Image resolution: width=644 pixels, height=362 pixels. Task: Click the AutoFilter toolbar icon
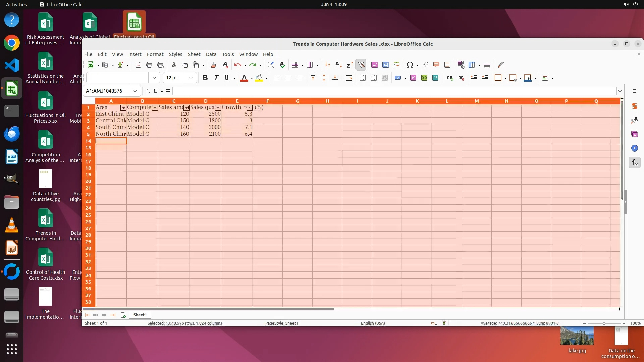(x=361, y=65)
